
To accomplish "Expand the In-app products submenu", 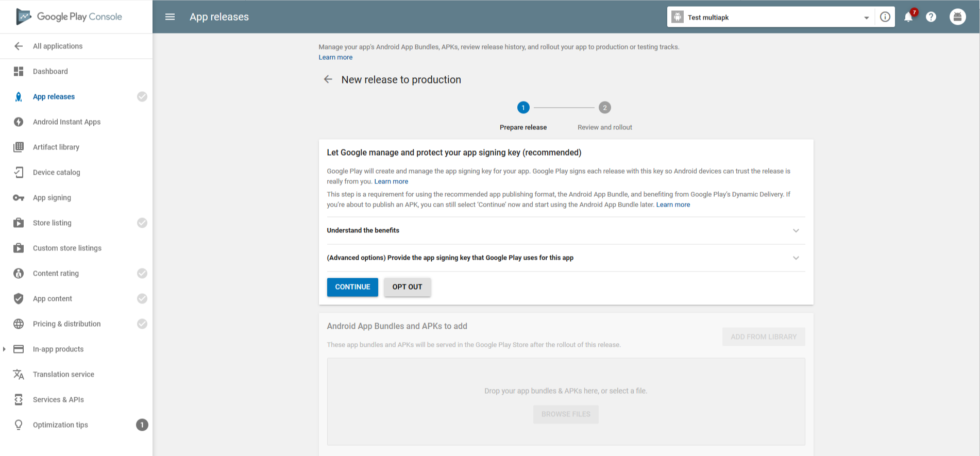I will coord(5,349).
